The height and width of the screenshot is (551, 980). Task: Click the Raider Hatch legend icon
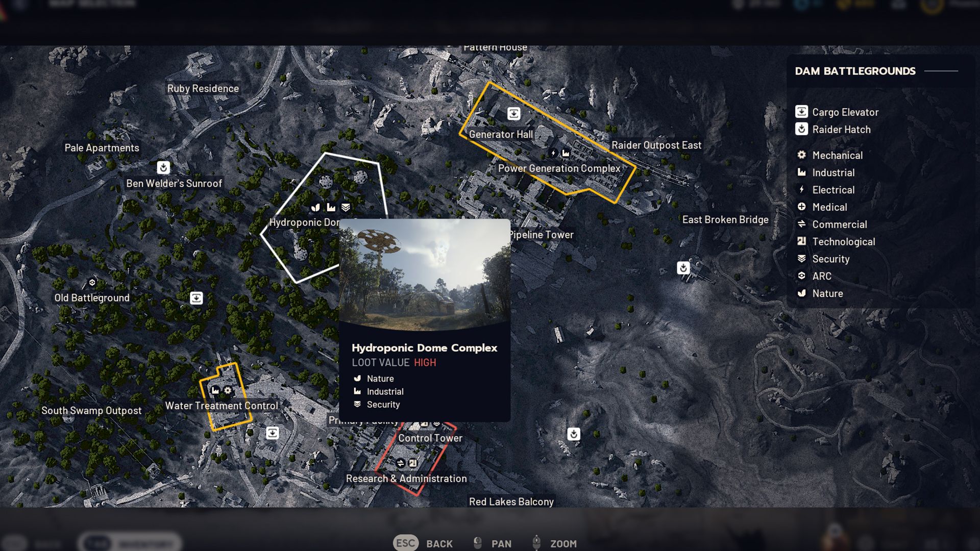(x=801, y=129)
